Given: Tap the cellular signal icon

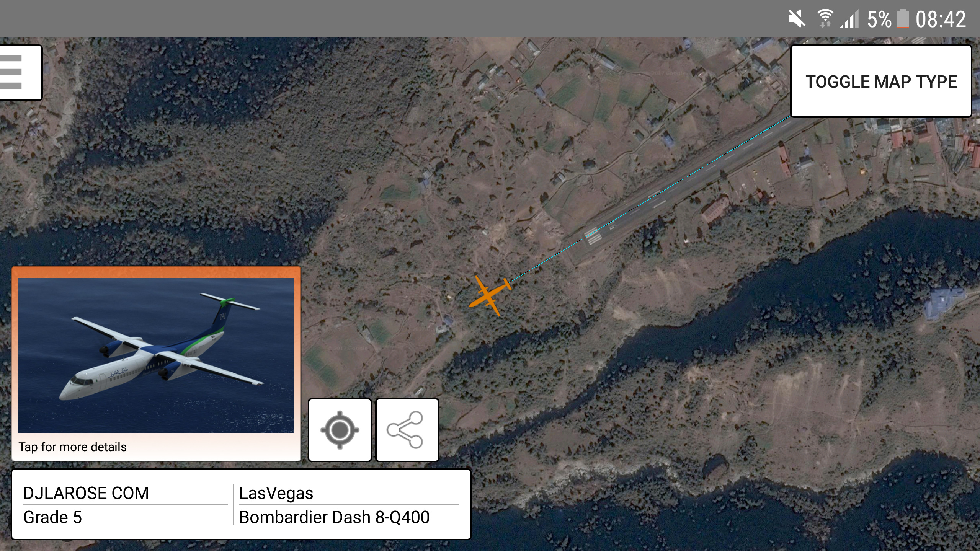Looking at the screenshot, I should [849, 19].
